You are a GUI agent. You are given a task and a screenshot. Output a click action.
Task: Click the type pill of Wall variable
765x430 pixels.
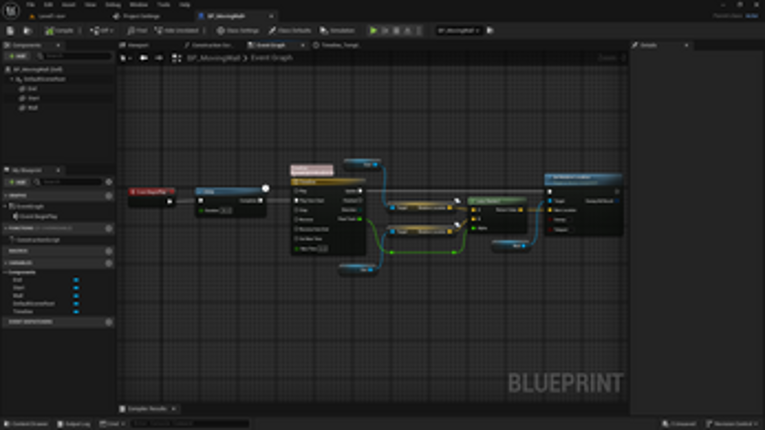pos(76,296)
